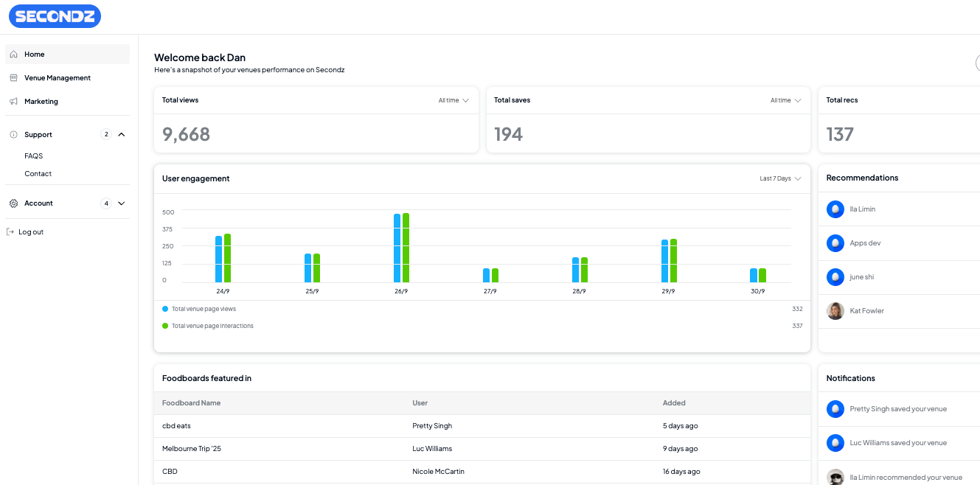Image resolution: width=980 pixels, height=485 pixels.
Task: Open the FAQS page
Action: [34, 156]
